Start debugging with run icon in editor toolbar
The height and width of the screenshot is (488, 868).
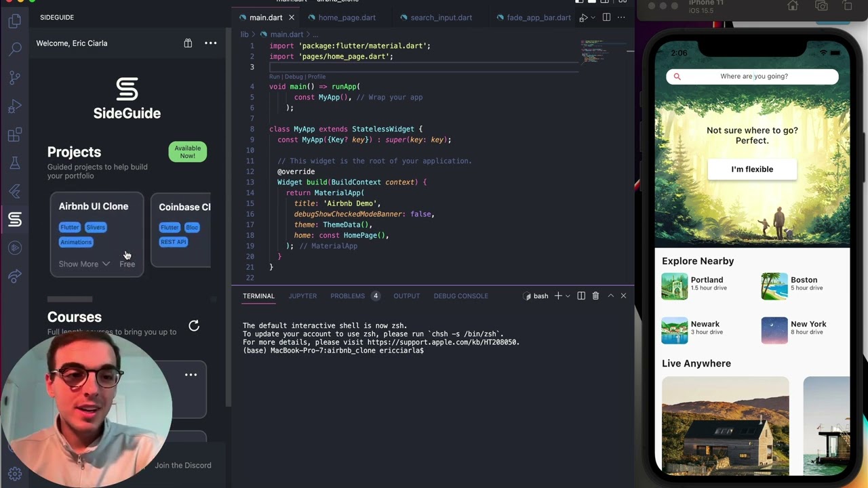[583, 18]
